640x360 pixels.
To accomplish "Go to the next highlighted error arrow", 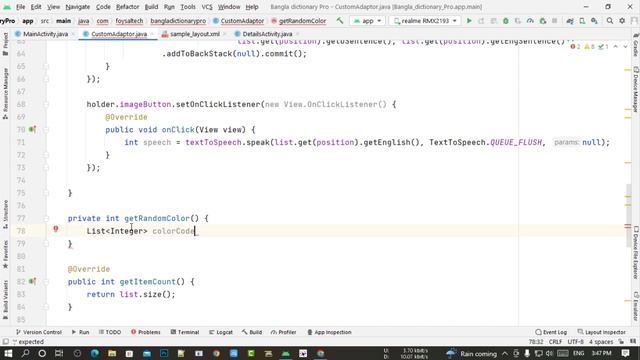I will (625, 47).
